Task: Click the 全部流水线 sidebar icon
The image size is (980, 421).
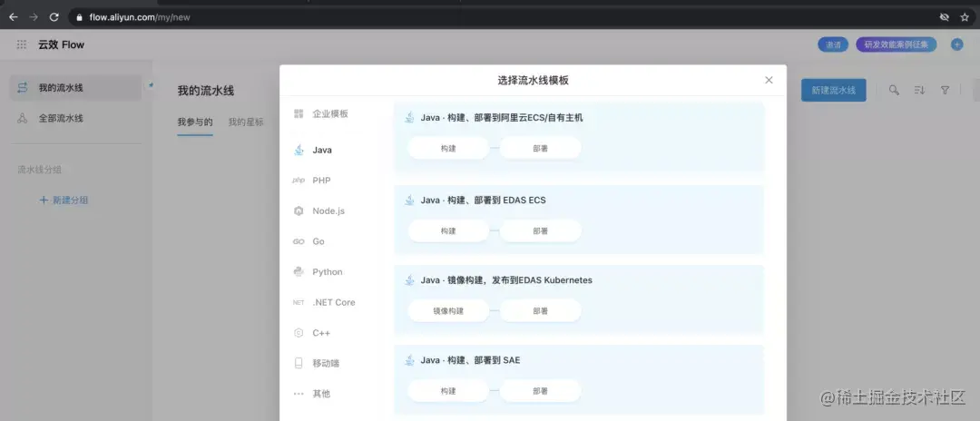Action: pyautogui.click(x=23, y=118)
